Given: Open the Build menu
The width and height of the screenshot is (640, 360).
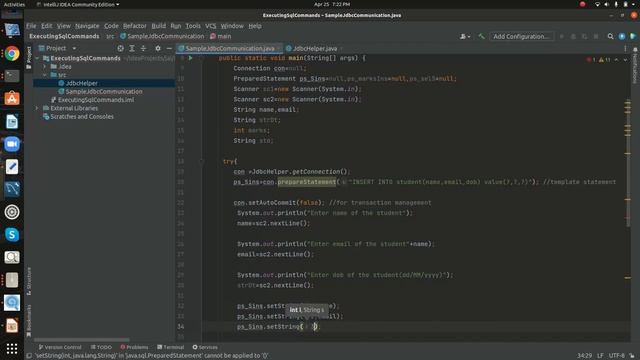Looking at the screenshot, I should 158,26.
